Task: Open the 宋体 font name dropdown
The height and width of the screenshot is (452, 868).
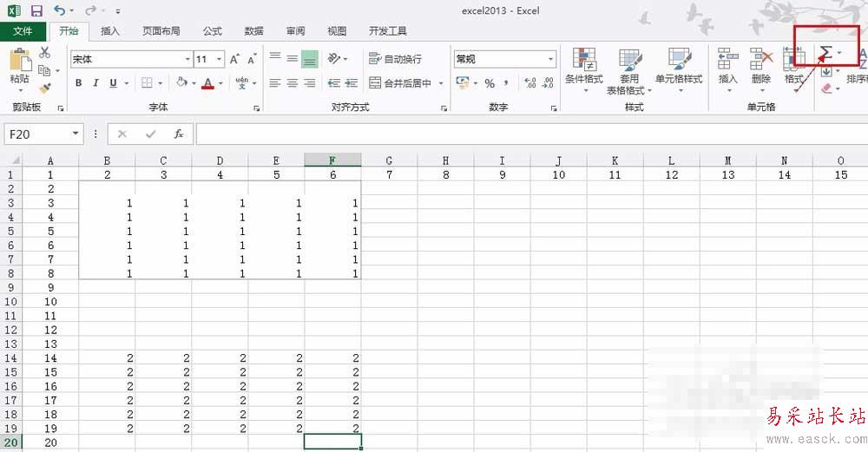Action: pos(187,59)
